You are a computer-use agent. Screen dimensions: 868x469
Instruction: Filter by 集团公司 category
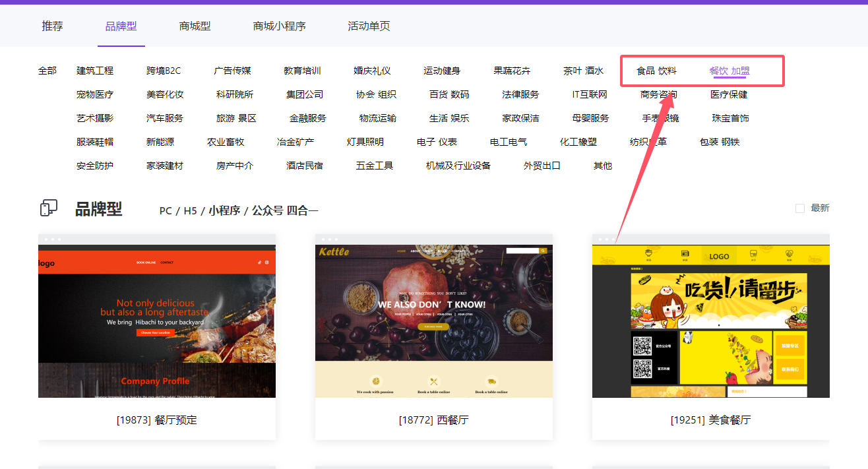pyautogui.click(x=305, y=94)
